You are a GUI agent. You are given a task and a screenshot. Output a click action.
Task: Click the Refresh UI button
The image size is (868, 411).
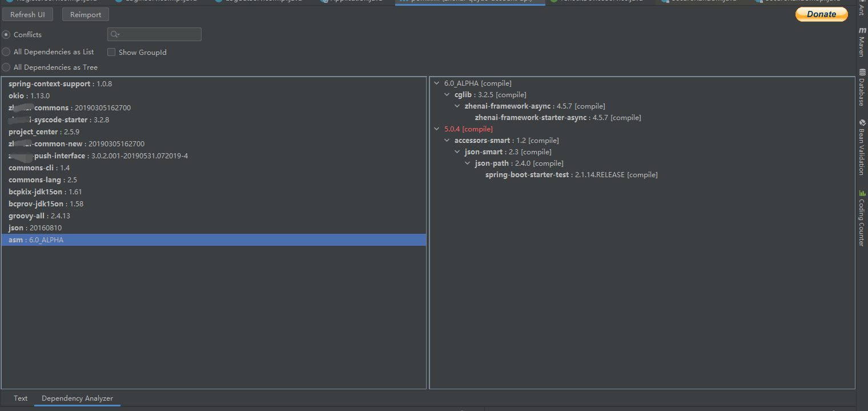[27, 14]
